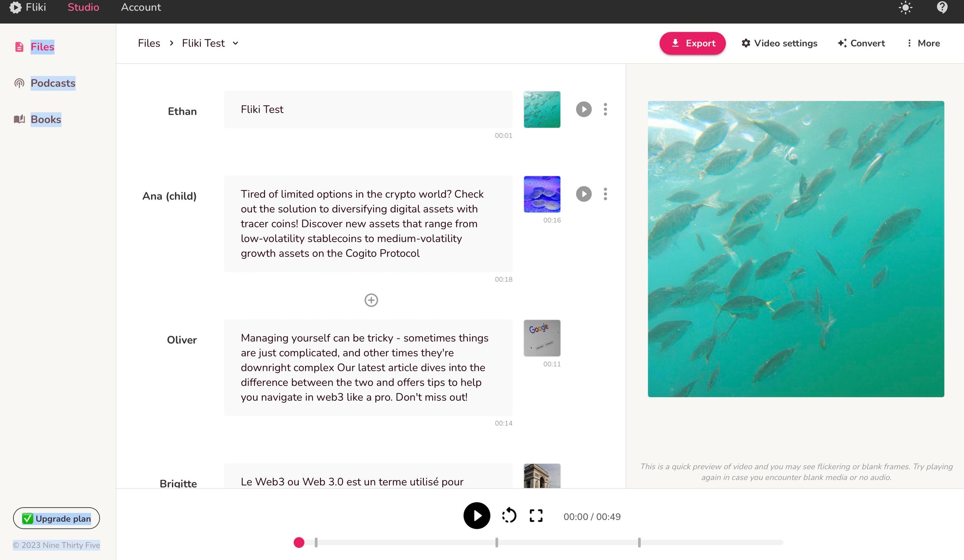The width and height of the screenshot is (964, 560).
Task: Expand the Fliki Test file dropdown arrow
Action: 236,43
